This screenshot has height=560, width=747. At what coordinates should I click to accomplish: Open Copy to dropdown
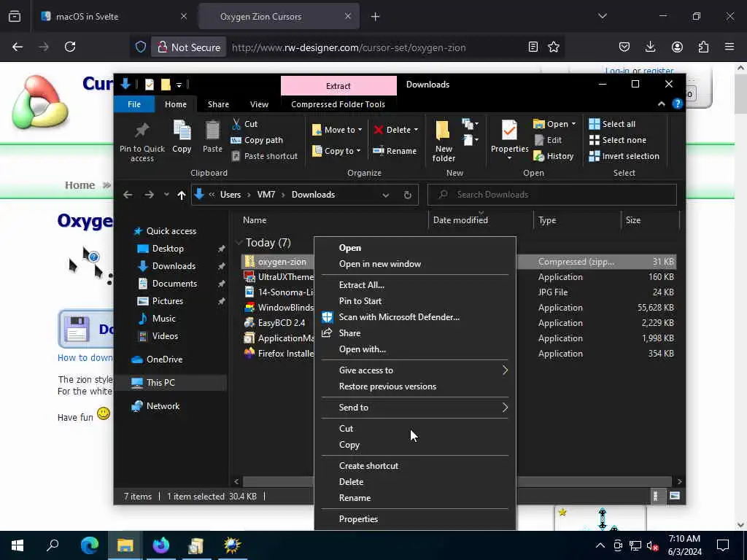click(337, 151)
